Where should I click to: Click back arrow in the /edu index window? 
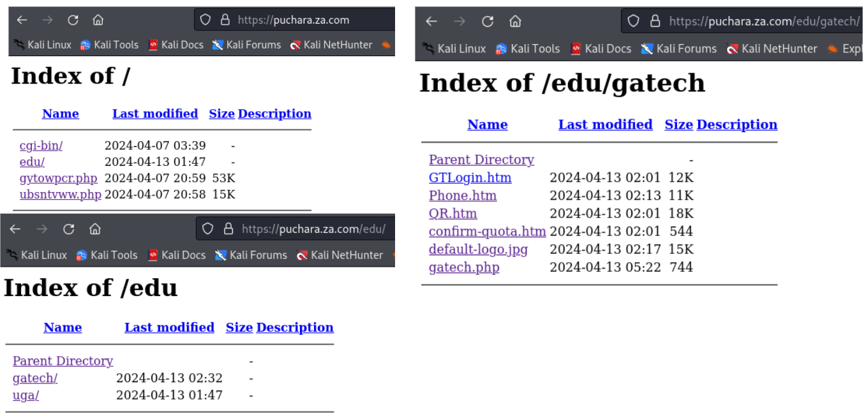(15, 229)
